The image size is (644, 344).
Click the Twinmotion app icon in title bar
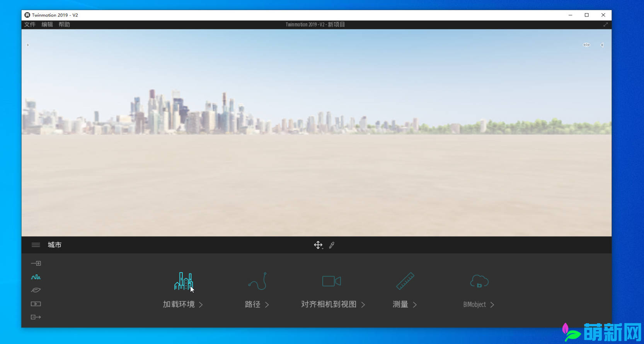(27, 15)
